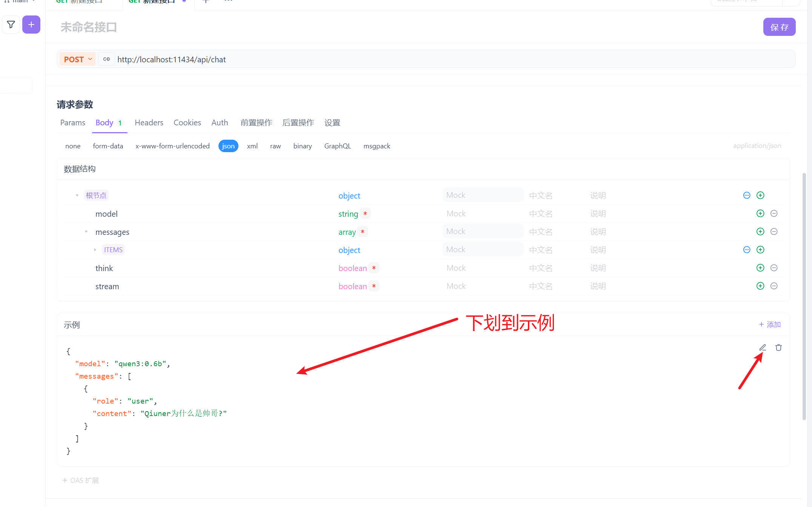Select the json body type

click(x=228, y=146)
